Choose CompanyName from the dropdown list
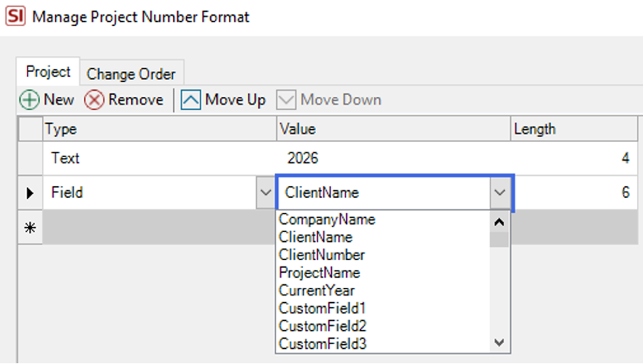The height and width of the screenshot is (364, 643). [327, 220]
